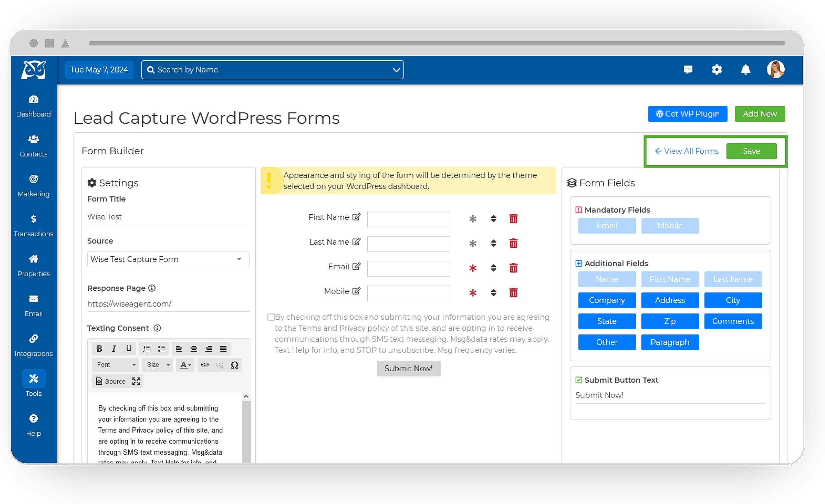Apply italic in Texting Consent editor
The image size is (825, 504).
click(x=114, y=349)
